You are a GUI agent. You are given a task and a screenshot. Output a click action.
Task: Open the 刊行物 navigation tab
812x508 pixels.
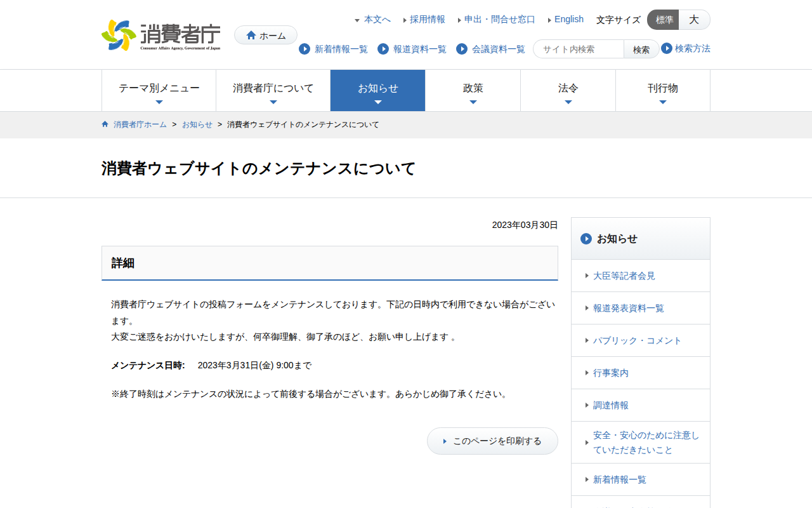click(663, 90)
